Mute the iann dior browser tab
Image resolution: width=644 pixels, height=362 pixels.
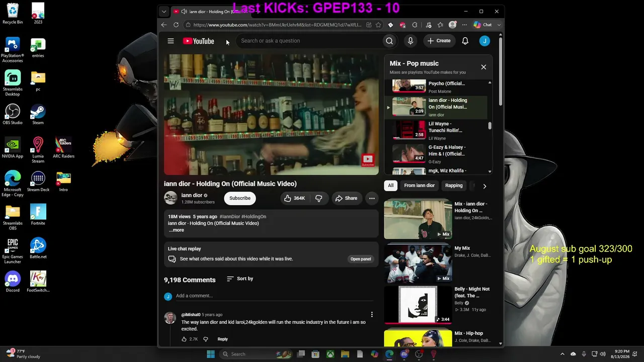[x=184, y=12]
